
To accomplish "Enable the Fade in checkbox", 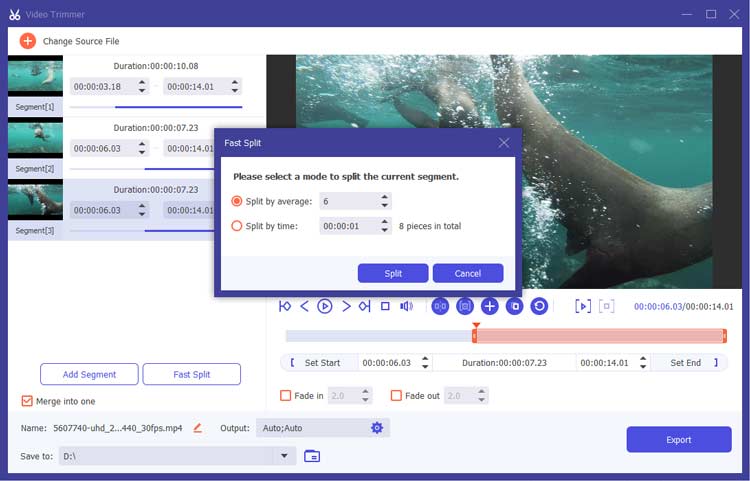I will pyautogui.click(x=286, y=395).
